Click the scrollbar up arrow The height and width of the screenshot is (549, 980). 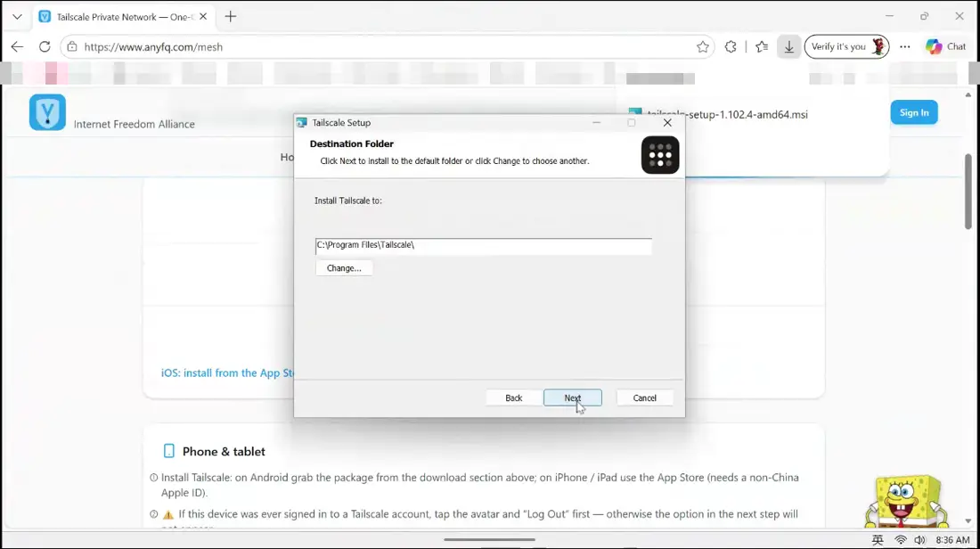coord(968,95)
